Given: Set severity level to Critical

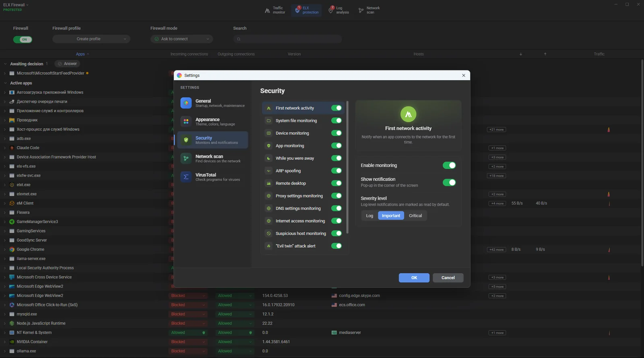Looking at the screenshot, I should (x=415, y=216).
